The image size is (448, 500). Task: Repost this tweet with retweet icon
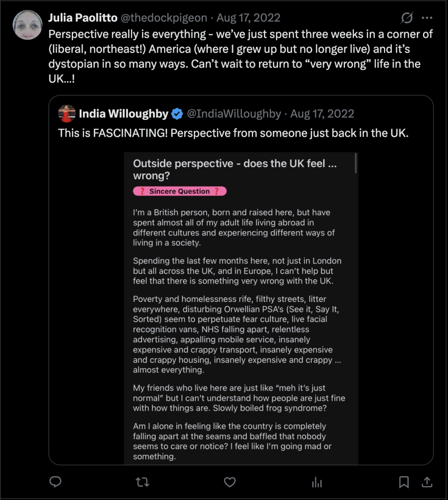tap(142, 482)
